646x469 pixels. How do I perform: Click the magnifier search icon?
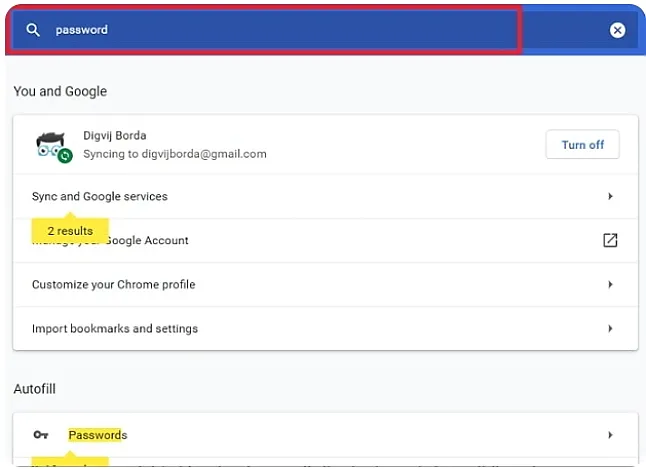coord(33,30)
